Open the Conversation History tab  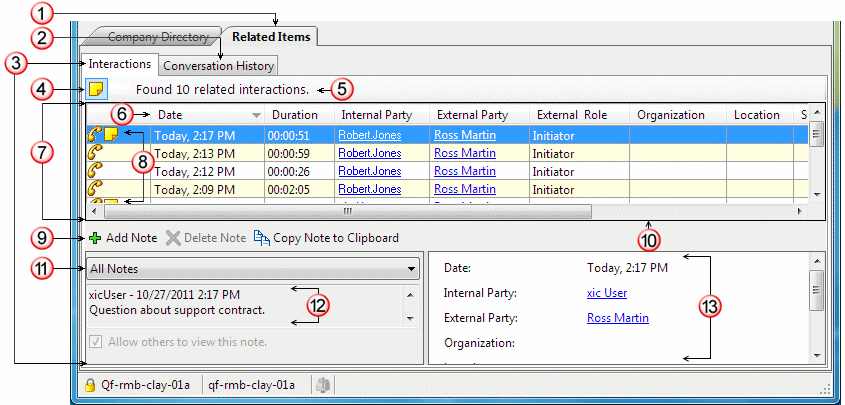[x=218, y=66]
